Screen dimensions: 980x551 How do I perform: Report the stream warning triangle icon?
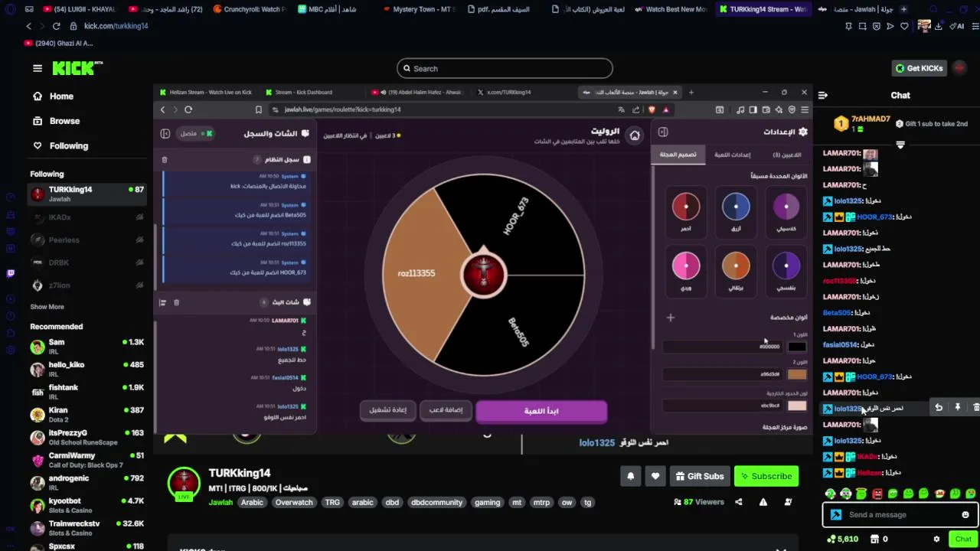(x=763, y=502)
